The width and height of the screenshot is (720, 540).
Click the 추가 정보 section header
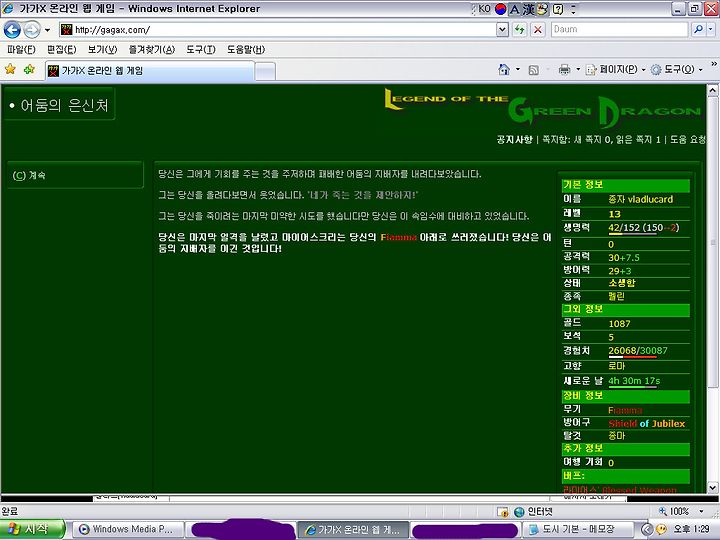point(625,449)
